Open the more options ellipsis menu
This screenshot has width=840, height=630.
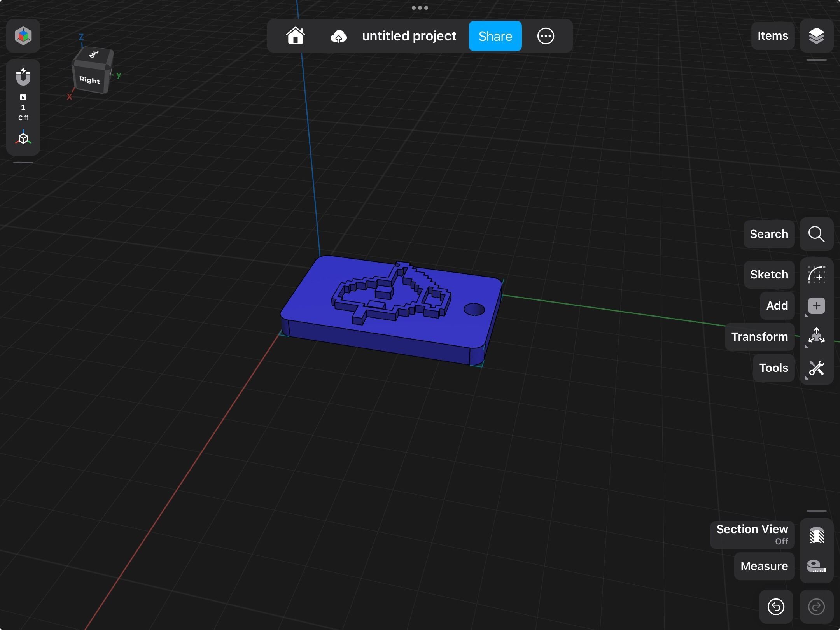point(546,36)
